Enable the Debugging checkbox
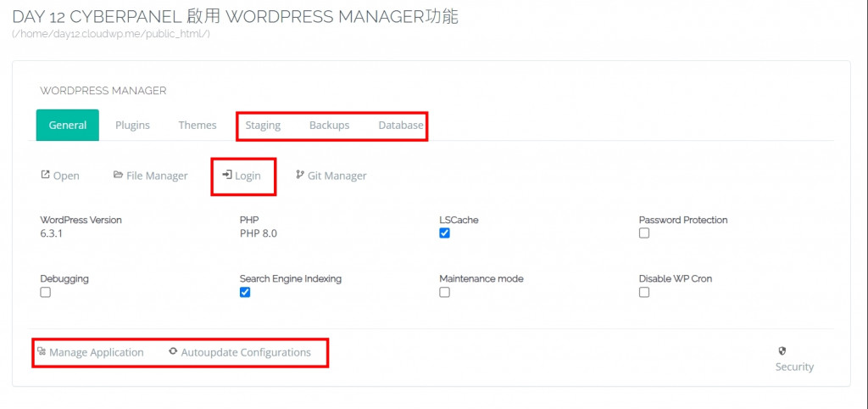 coord(46,292)
